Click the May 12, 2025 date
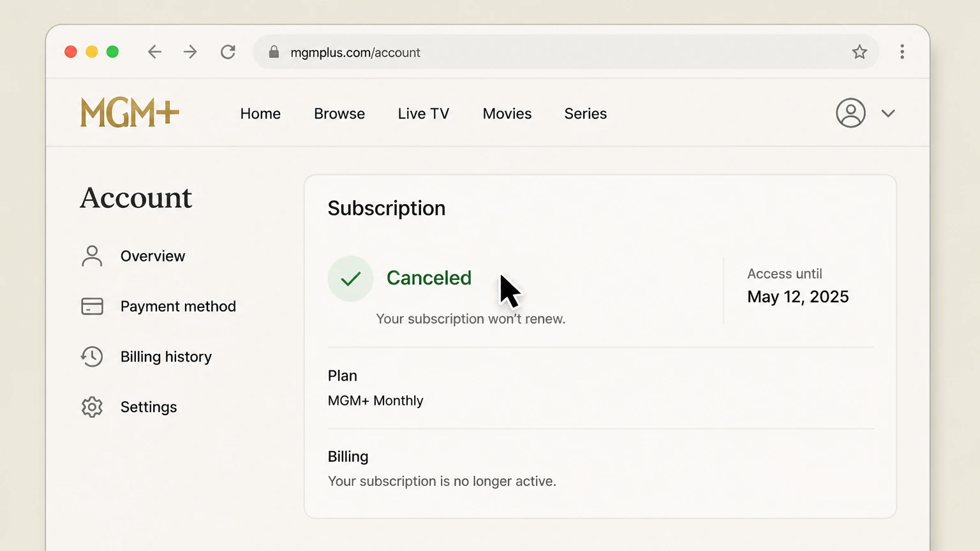The image size is (980, 551). (798, 297)
